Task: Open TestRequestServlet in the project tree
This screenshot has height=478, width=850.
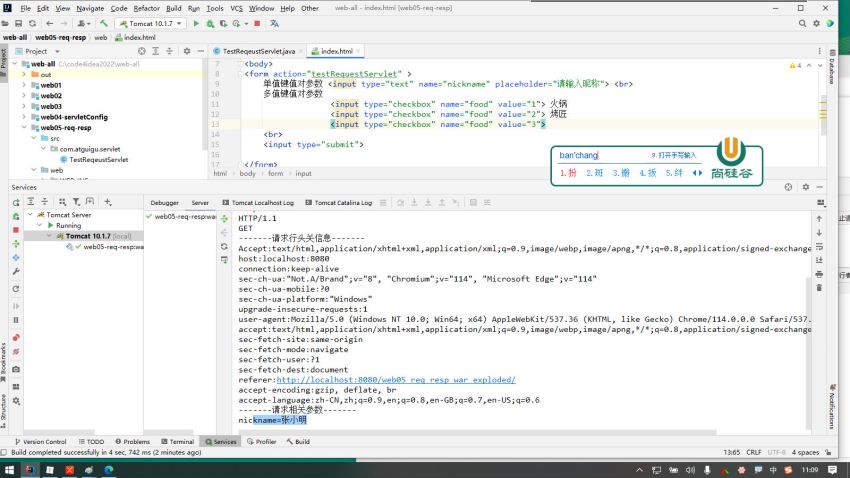Action: point(98,159)
